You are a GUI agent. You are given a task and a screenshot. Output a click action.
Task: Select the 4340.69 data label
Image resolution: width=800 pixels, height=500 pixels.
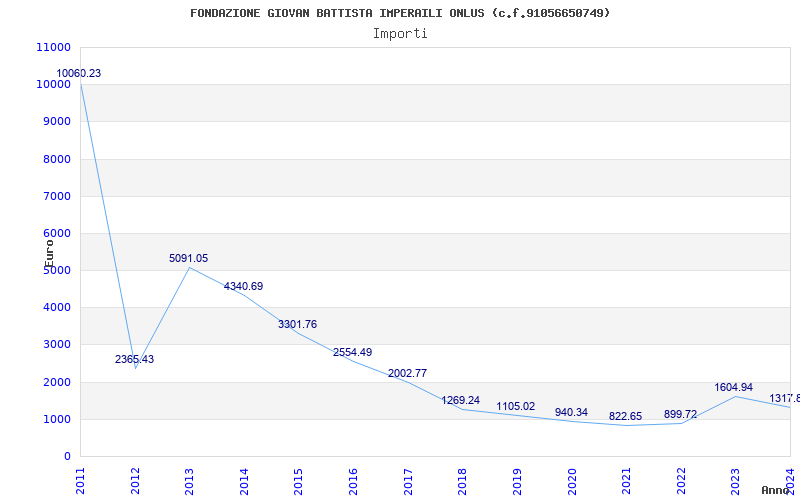click(x=243, y=287)
